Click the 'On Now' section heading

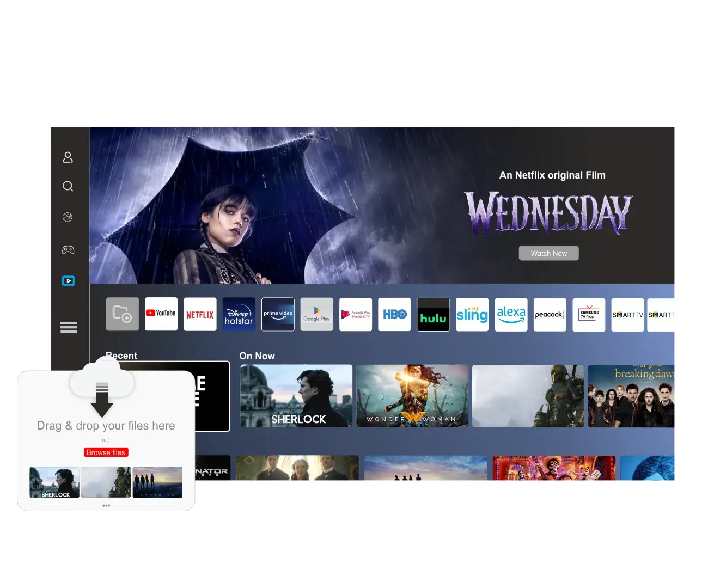pyautogui.click(x=257, y=356)
